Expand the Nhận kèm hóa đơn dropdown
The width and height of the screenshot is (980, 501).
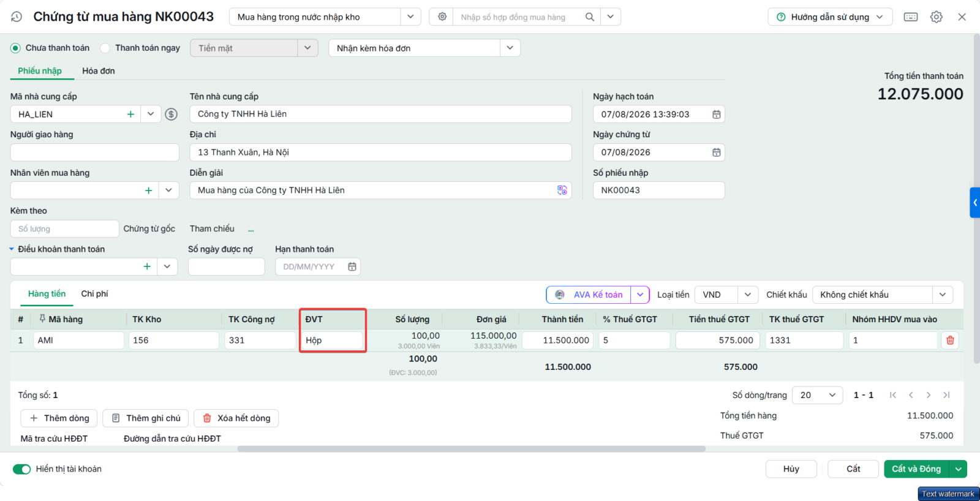click(510, 48)
